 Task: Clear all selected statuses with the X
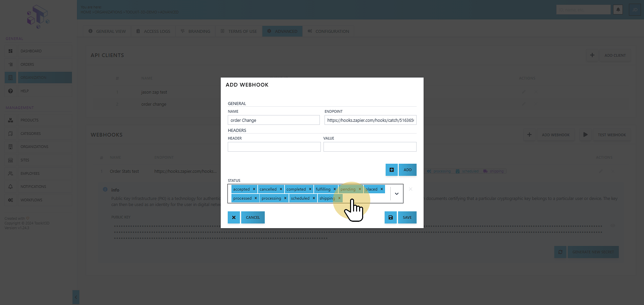[x=411, y=189]
